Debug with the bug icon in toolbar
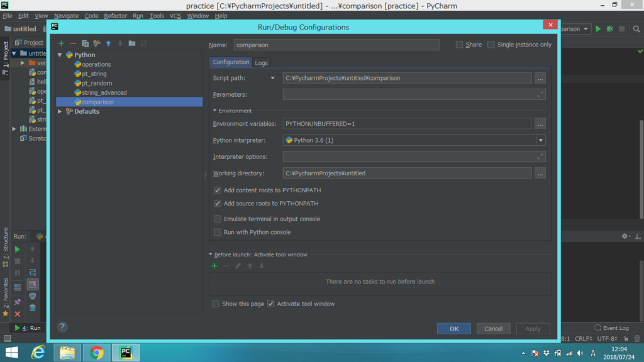Viewport: 644px width, 362px height. [x=610, y=29]
